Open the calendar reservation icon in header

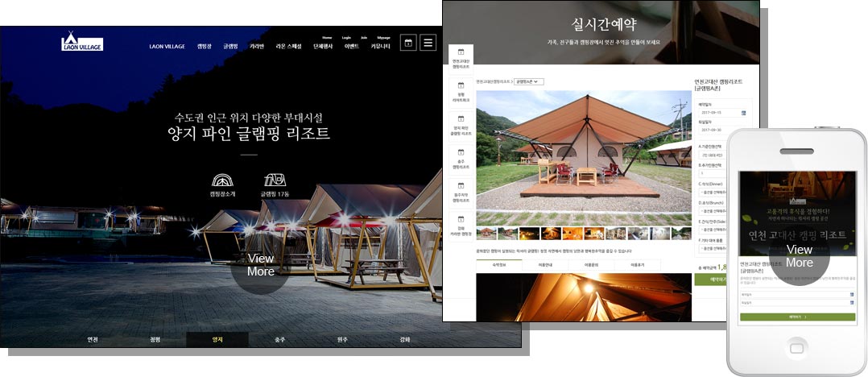pos(408,43)
